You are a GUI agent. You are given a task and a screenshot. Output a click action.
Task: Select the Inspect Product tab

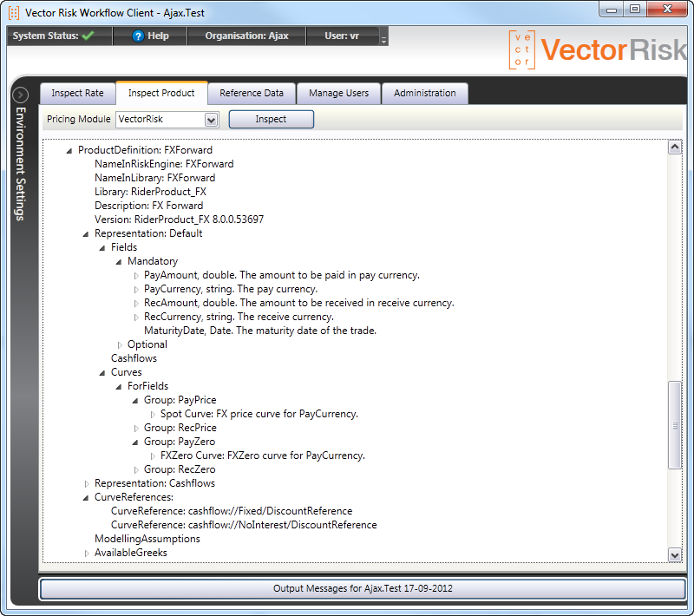pos(161,93)
